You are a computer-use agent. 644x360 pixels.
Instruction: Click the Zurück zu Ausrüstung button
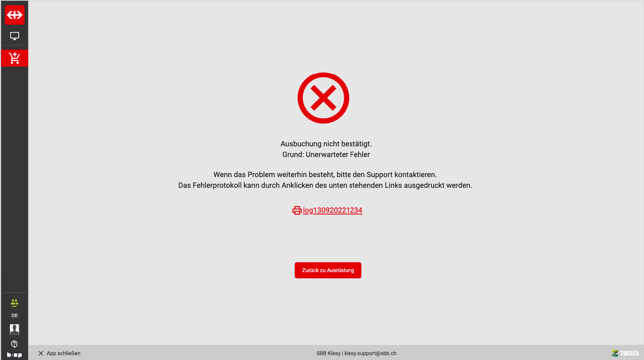(x=328, y=270)
